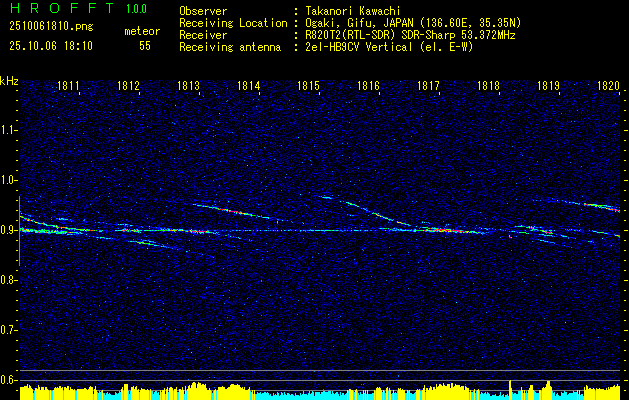Click the 1811 time marker

coord(68,86)
